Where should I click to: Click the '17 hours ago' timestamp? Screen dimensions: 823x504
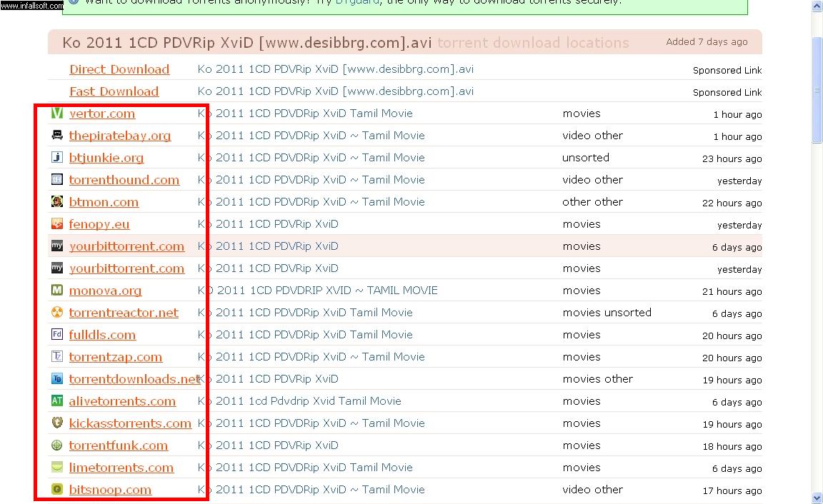732,490
